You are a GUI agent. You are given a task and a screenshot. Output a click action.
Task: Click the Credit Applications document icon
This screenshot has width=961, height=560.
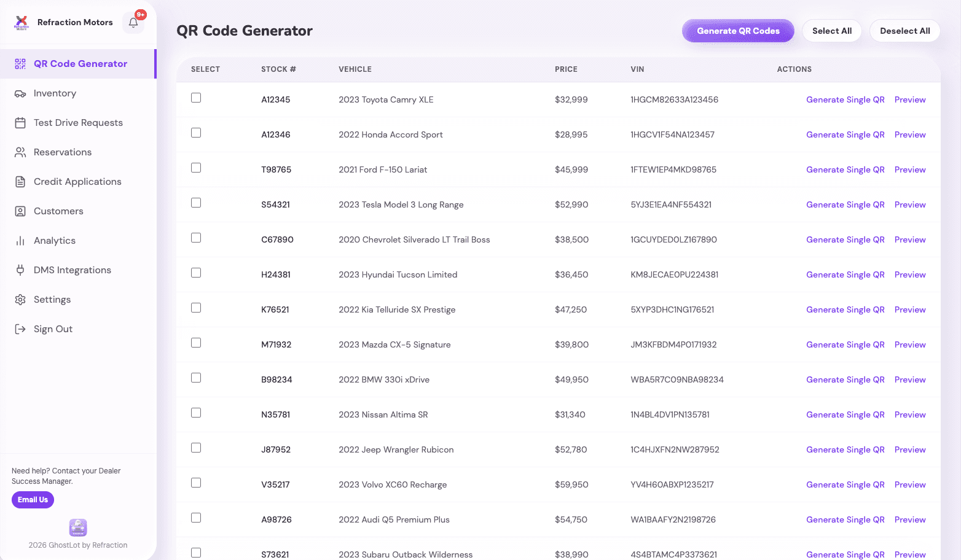click(x=20, y=182)
